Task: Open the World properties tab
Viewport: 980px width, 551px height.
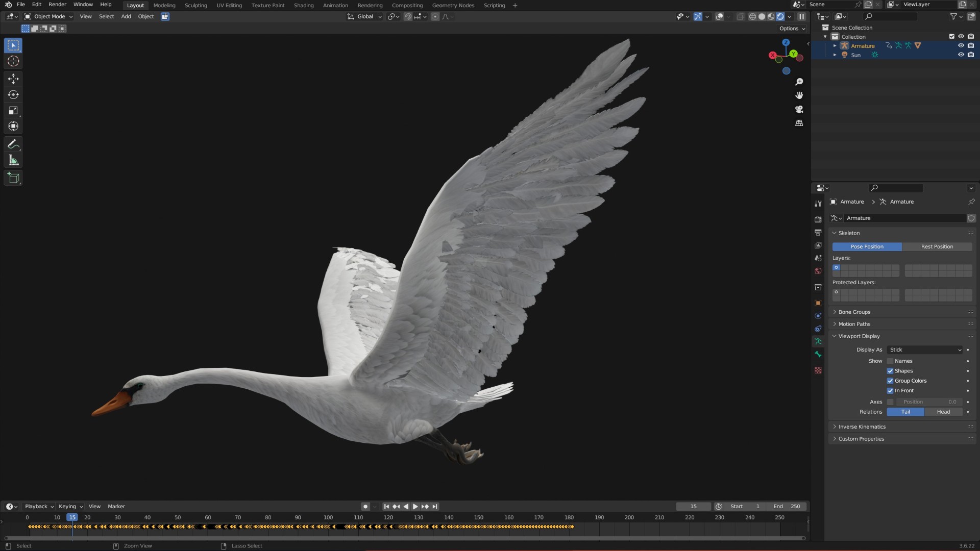Action: click(x=818, y=271)
